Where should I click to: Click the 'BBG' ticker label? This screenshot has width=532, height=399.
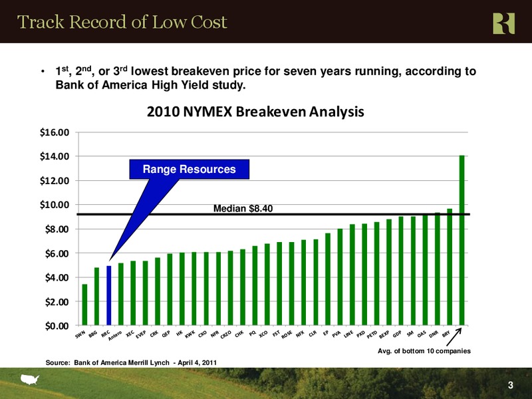tap(93, 334)
